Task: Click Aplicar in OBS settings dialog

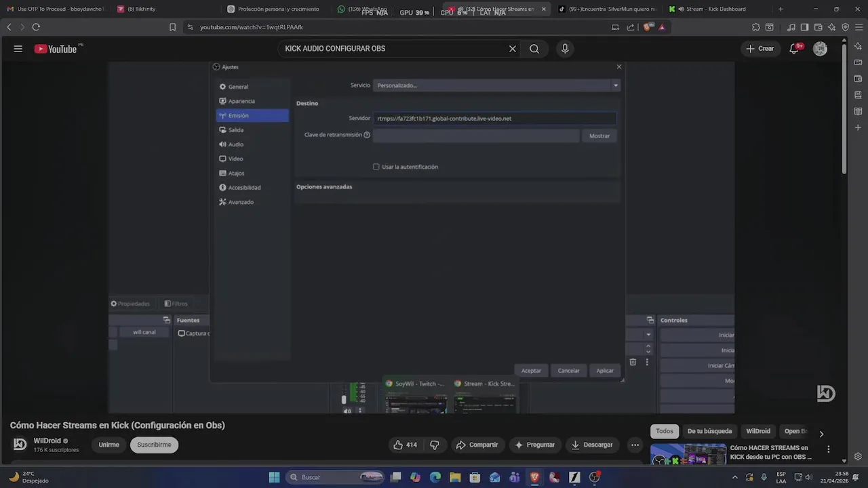Action: click(605, 371)
